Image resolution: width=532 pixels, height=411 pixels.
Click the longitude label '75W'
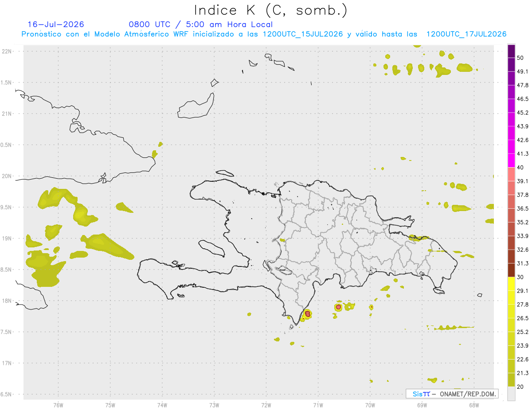(x=110, y=405)
